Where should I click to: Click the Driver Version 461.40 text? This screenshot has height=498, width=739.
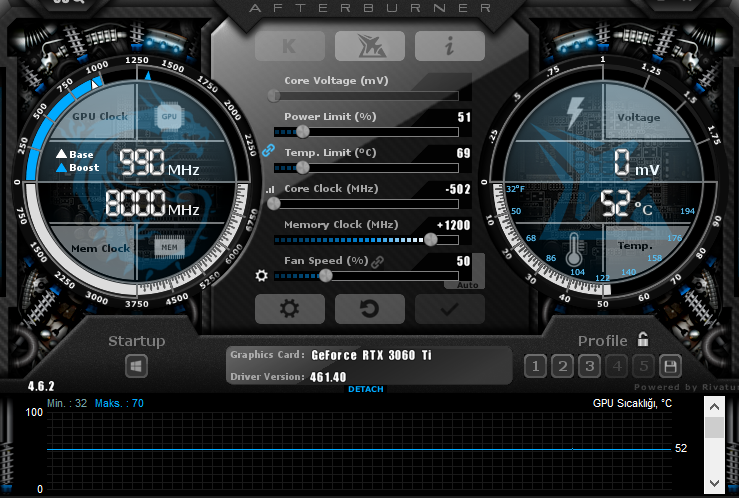[328, 377]
